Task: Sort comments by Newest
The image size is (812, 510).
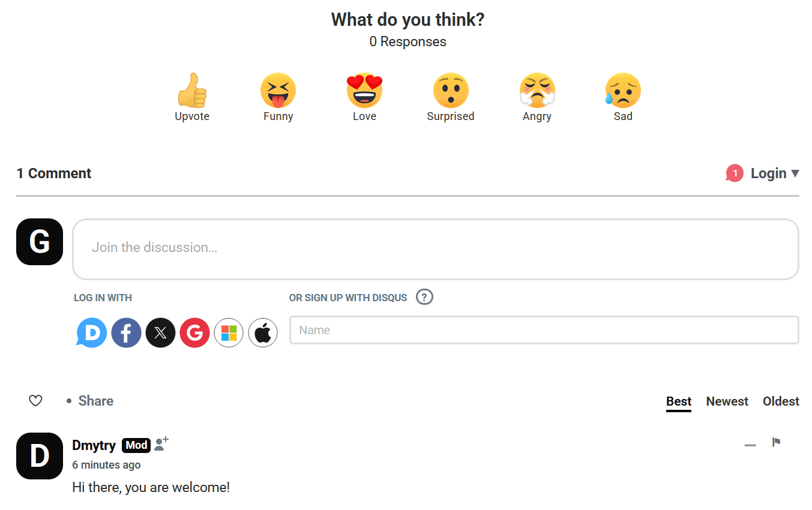Action: click(727, 401)
